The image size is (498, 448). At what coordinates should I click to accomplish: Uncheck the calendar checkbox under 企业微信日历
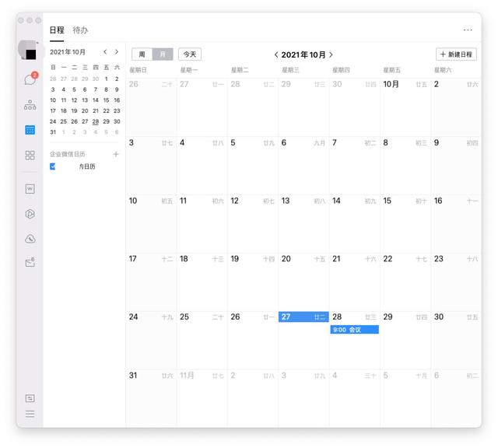[x=53, y=166]
